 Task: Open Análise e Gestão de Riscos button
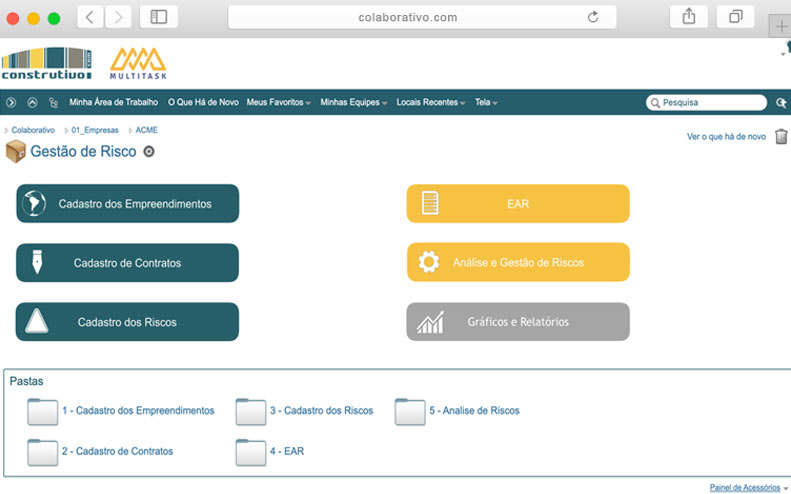518,262
